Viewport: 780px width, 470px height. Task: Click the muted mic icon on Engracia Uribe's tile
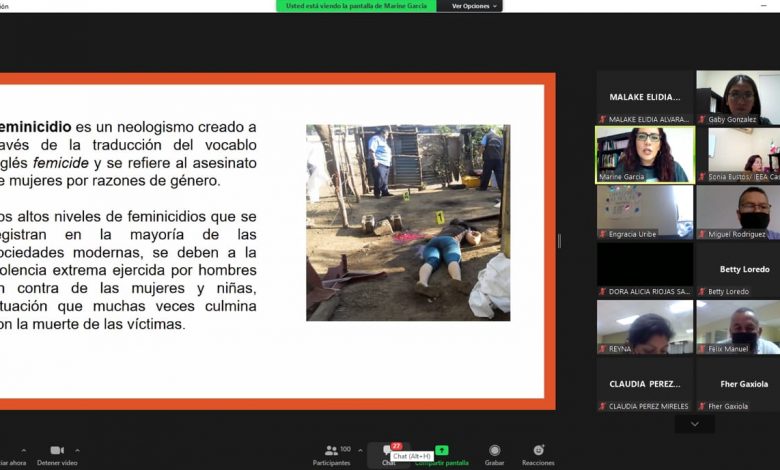[x=602, y=234]
